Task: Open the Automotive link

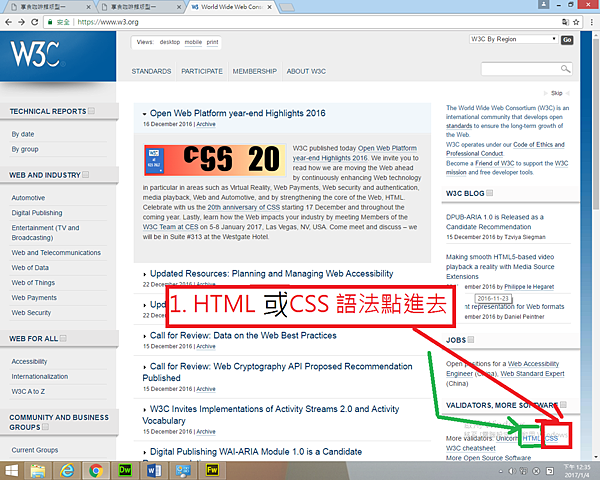Action: [x=28, y=198]
